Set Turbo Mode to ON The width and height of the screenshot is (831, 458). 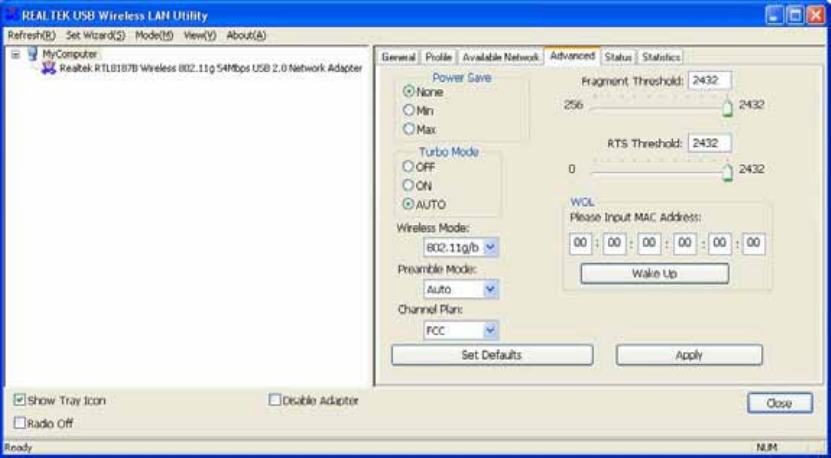coord(408,186)
